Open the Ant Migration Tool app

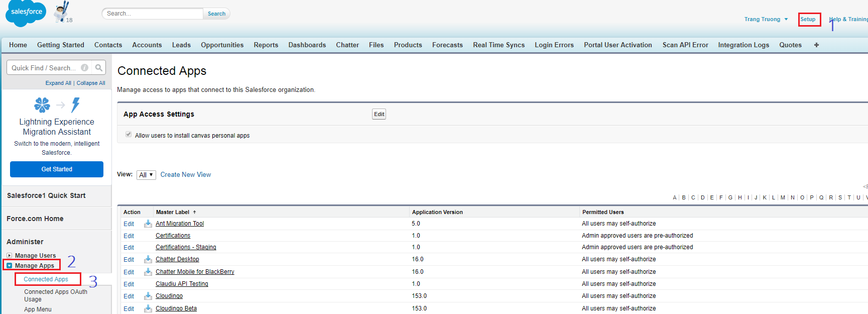[x=180, y=224]
